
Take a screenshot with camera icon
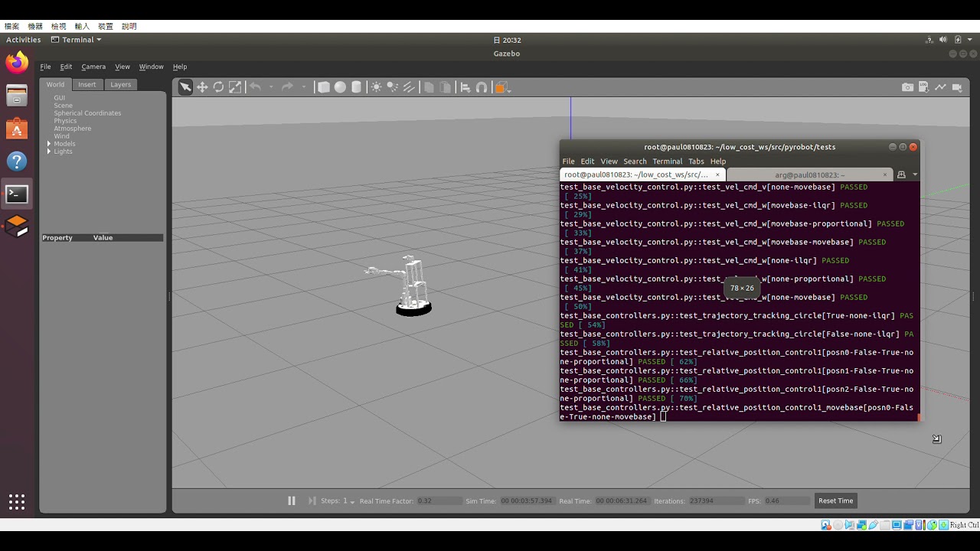coord(907,87)
